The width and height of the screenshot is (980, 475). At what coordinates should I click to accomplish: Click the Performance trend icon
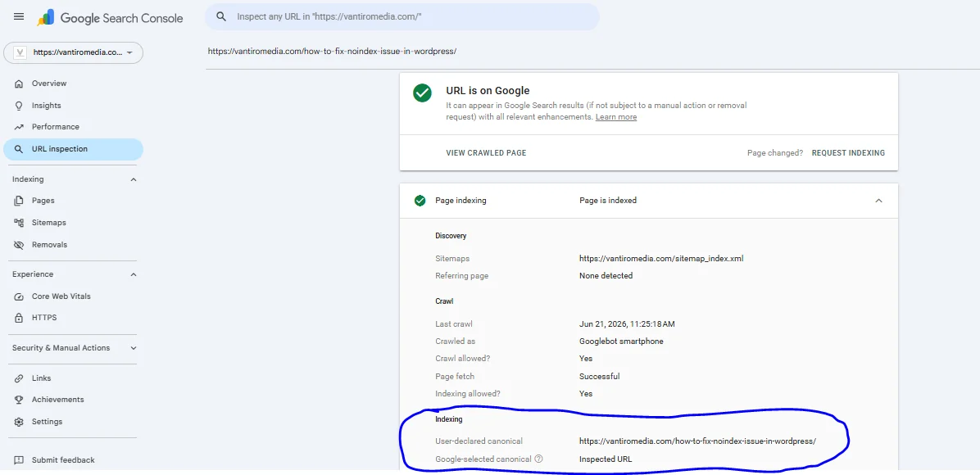click(19, 127)
